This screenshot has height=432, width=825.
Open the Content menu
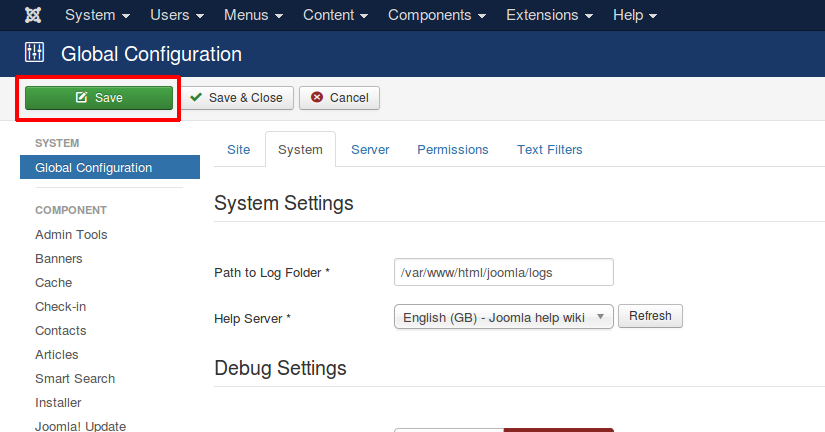click(x=335, y=16)
